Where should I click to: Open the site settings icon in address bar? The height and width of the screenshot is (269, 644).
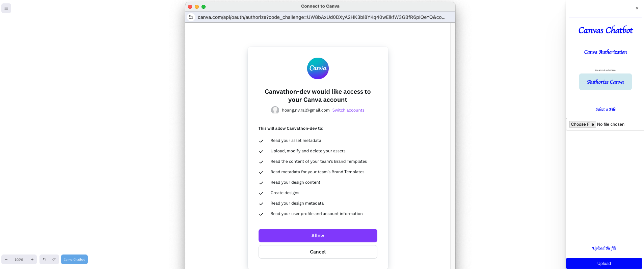coord(191,17)
